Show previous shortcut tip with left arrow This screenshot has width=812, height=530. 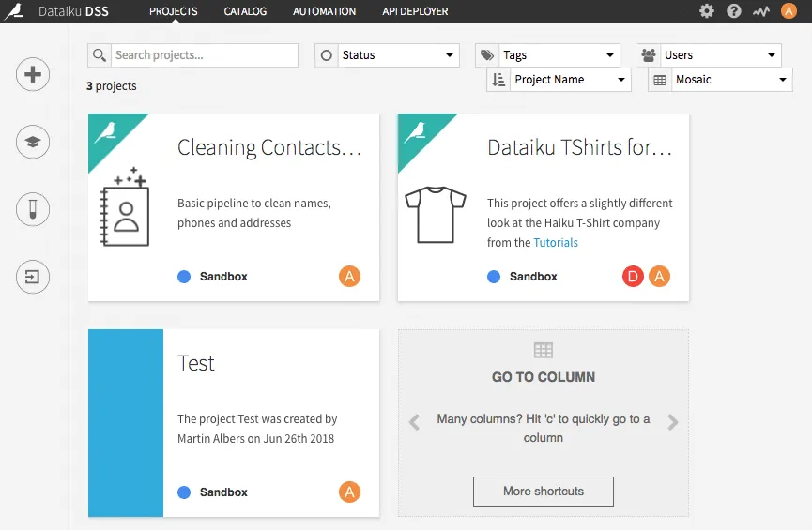pyautogui.click(x=414, y=422)
